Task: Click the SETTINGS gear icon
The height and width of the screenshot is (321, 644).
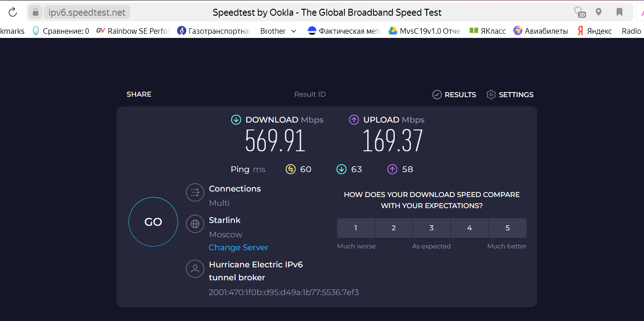Action: (491, 94)
